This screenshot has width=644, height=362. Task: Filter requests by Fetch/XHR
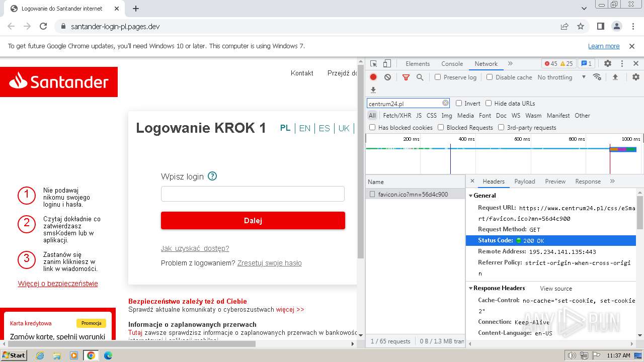pyautogui.click(x=397, y=116)
